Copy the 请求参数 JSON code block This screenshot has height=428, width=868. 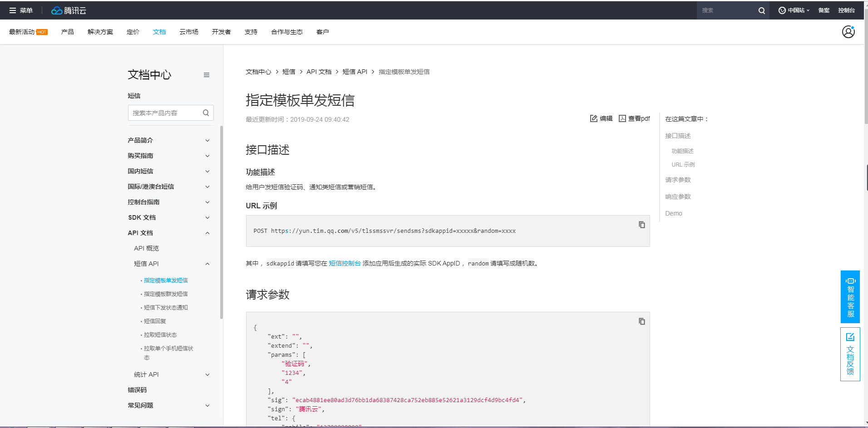click(x=641, y=321)
